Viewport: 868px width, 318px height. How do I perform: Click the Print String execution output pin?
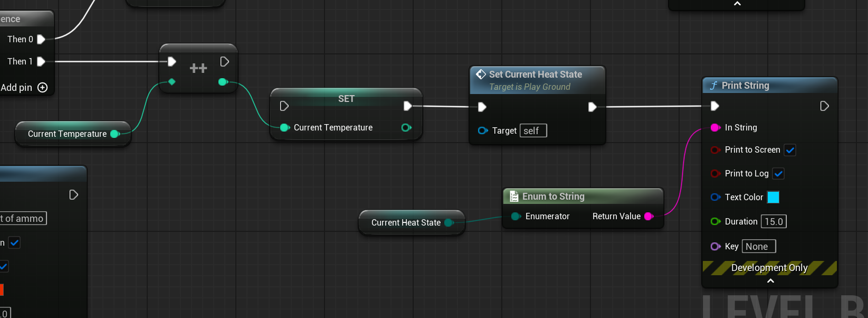tap(824, 106)
